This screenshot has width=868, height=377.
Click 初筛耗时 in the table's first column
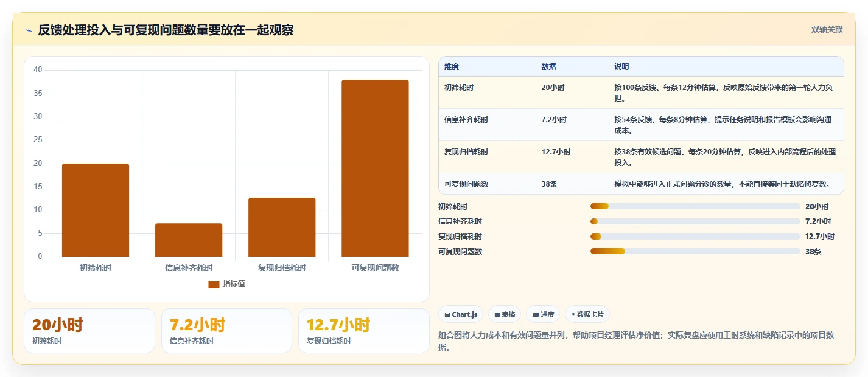tap(459, 88)
